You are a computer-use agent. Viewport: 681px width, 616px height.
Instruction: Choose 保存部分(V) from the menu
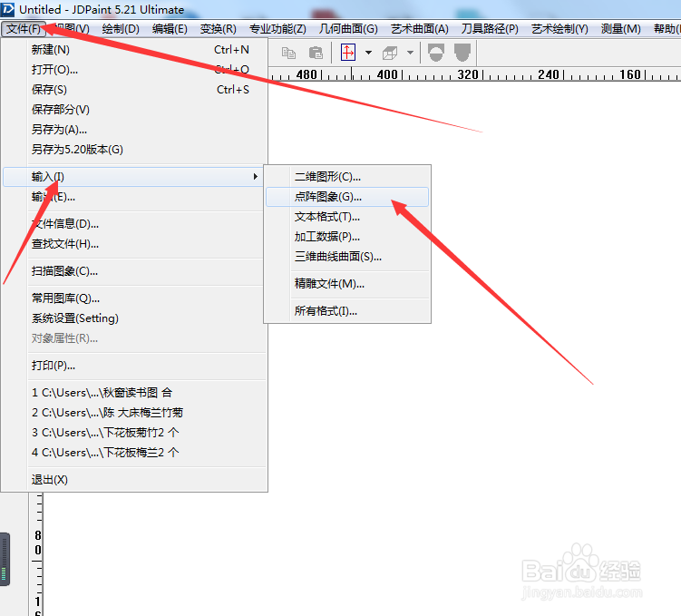pos(134,110)
